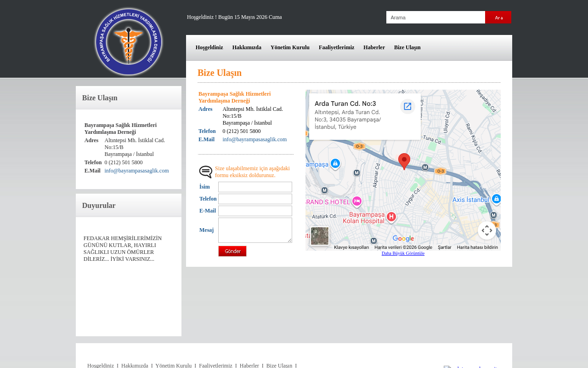Click the Mesaj text area
The width and height of the screenshot is (588, 368).
[255, 230]
